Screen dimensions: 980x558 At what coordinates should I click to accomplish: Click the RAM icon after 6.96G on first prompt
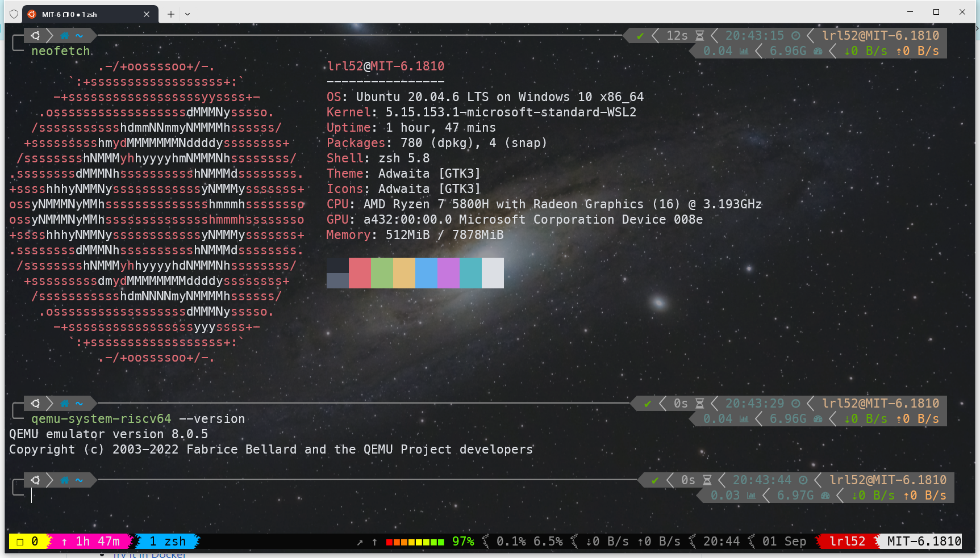coord(818,51)
